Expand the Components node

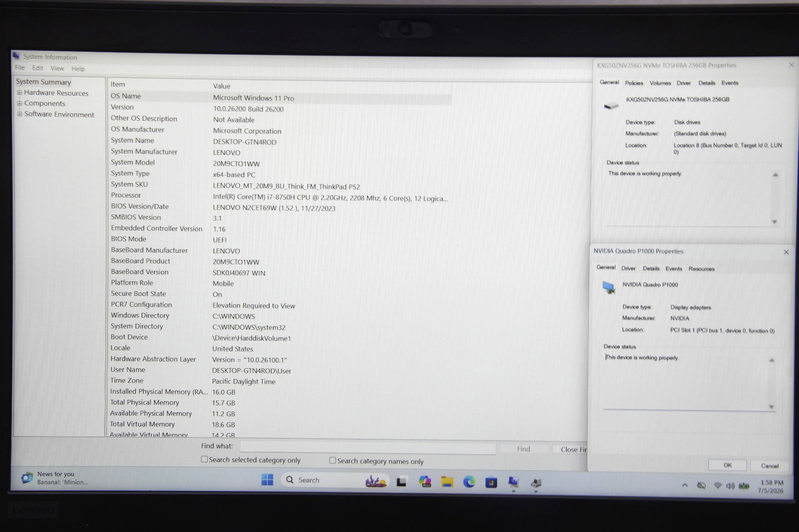point(19,103)
